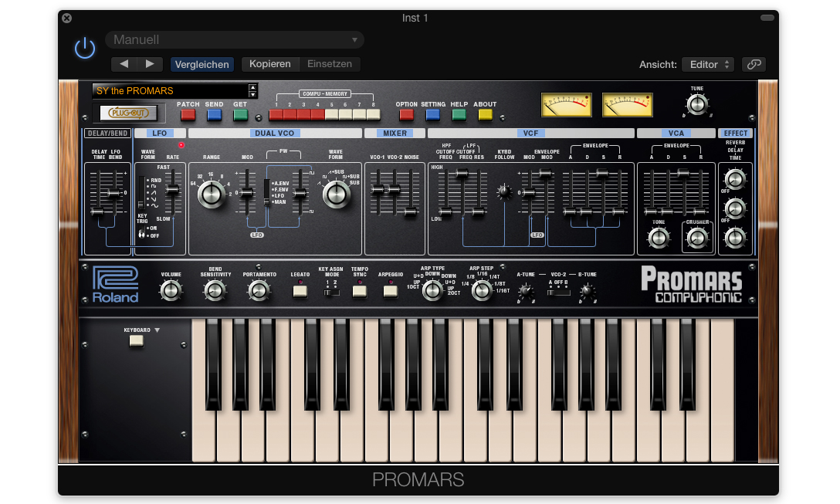
Task: Select the LFO section tab
Action: [160, 133]
